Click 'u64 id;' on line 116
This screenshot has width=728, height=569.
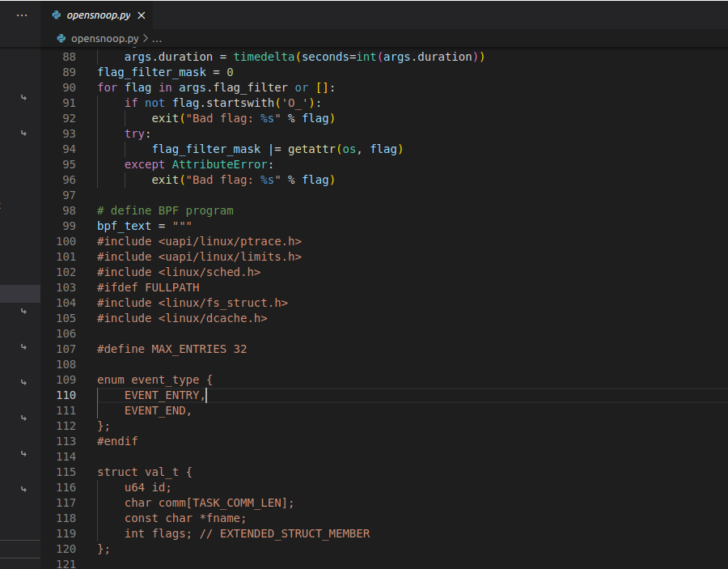[x=148, y=488]
